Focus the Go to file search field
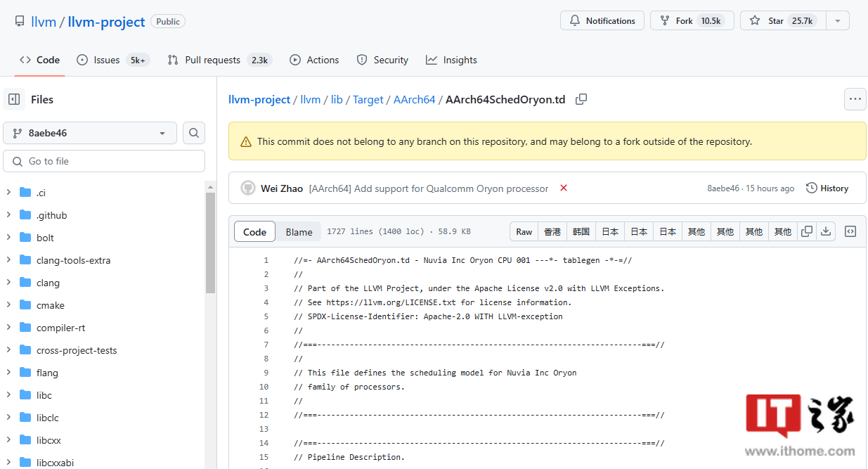The image size is (868, 469). click(x=104, y=161)
